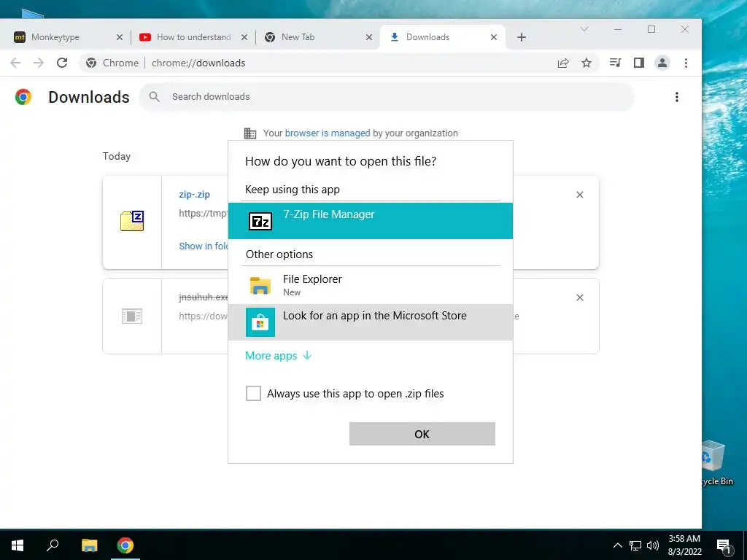Click the Search downloads field

[387, 97]
